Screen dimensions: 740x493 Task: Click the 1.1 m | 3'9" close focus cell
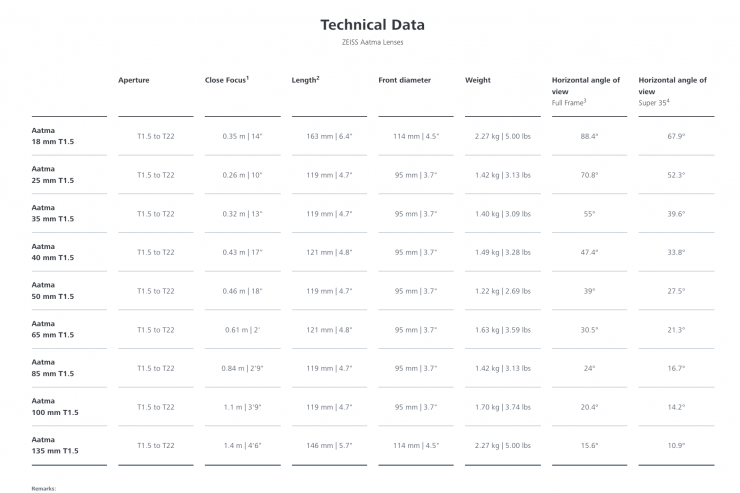[242, 407]
